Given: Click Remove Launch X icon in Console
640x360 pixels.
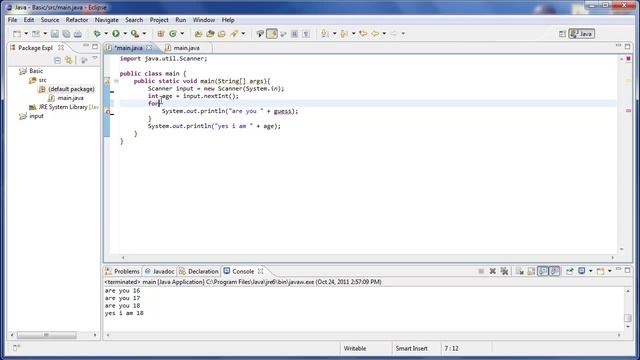Looking at the screenshot, I should pos(493,271).
